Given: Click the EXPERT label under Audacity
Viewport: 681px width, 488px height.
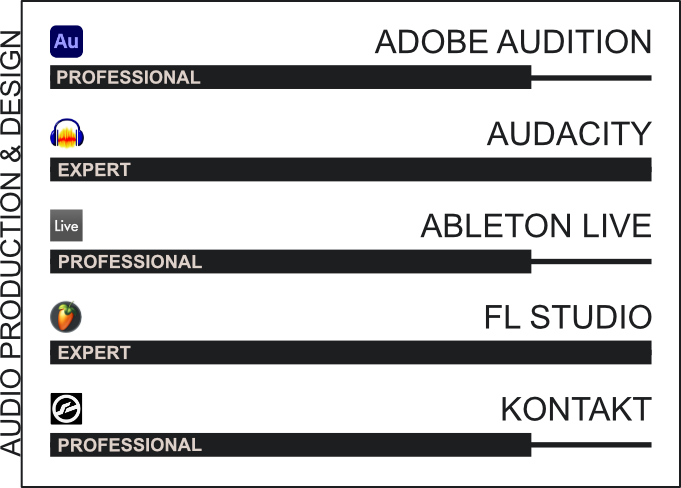Looking at the screenshot, I should click(94, 170).
